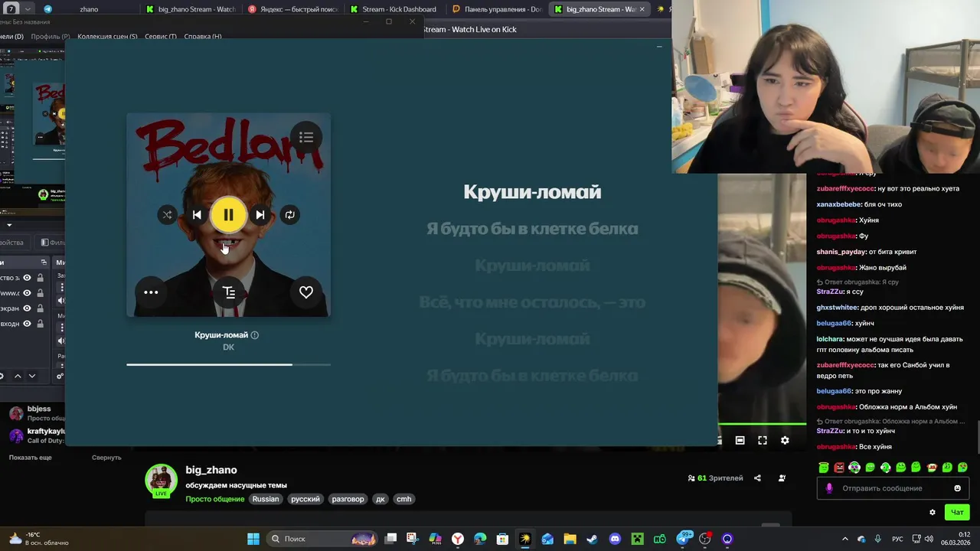Click the taskbar Поиск search box
The image size is (980, 551).
[x=322, y=539]
